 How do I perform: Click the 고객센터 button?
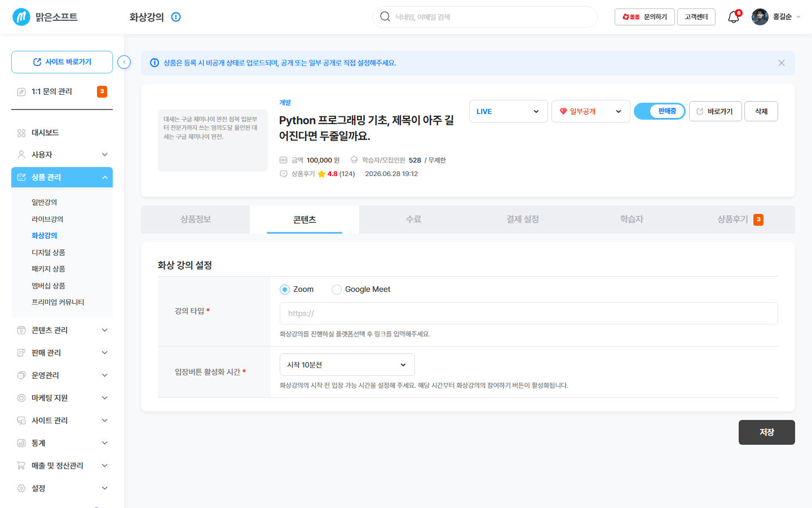tap(696, 17)
